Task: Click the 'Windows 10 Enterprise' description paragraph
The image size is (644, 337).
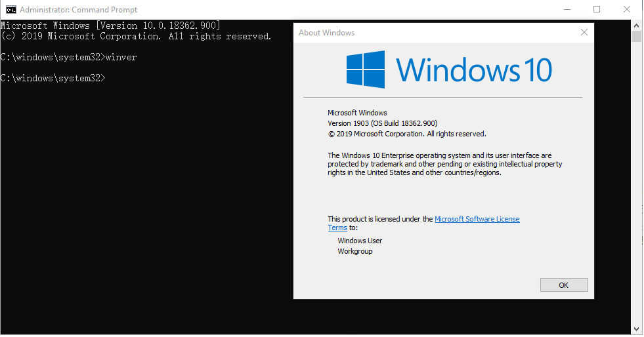Action: click(x=445, y=164)
